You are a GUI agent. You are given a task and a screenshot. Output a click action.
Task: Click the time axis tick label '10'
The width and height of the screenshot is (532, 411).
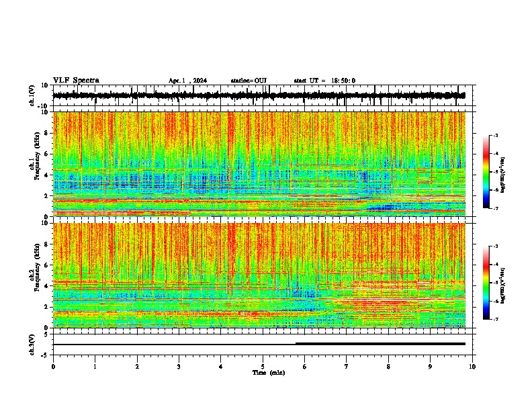click(x=472, y=367)
